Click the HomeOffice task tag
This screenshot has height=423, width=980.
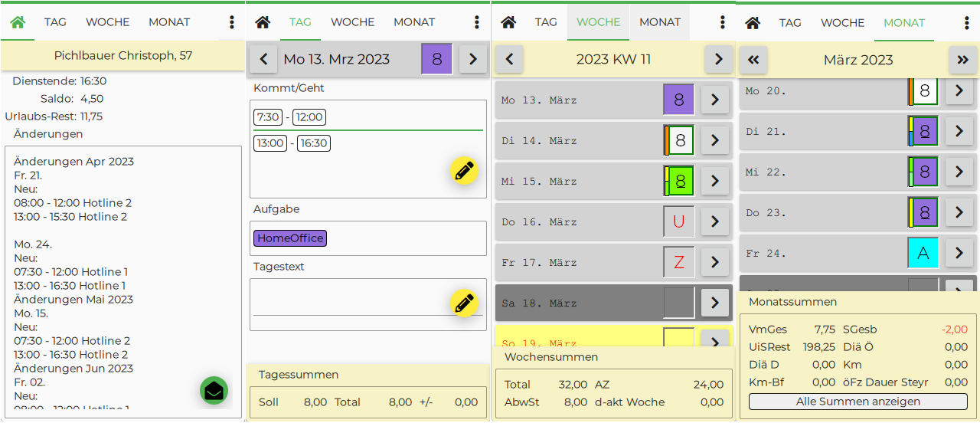(x=290, y=238)
